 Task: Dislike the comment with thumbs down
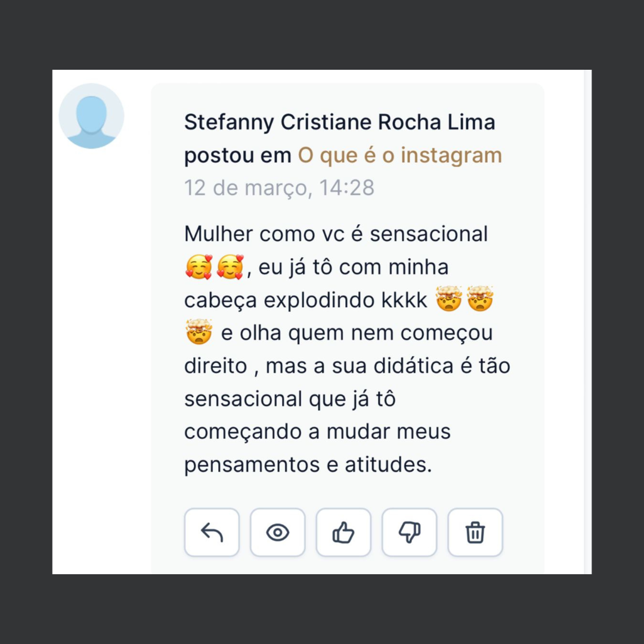409,532
